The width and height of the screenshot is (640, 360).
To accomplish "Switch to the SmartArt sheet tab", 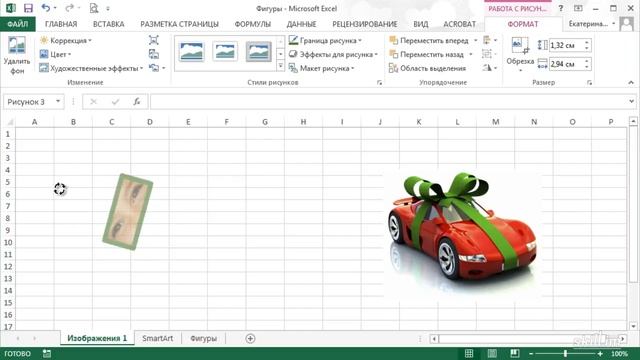I will click(x=158, y=338).
